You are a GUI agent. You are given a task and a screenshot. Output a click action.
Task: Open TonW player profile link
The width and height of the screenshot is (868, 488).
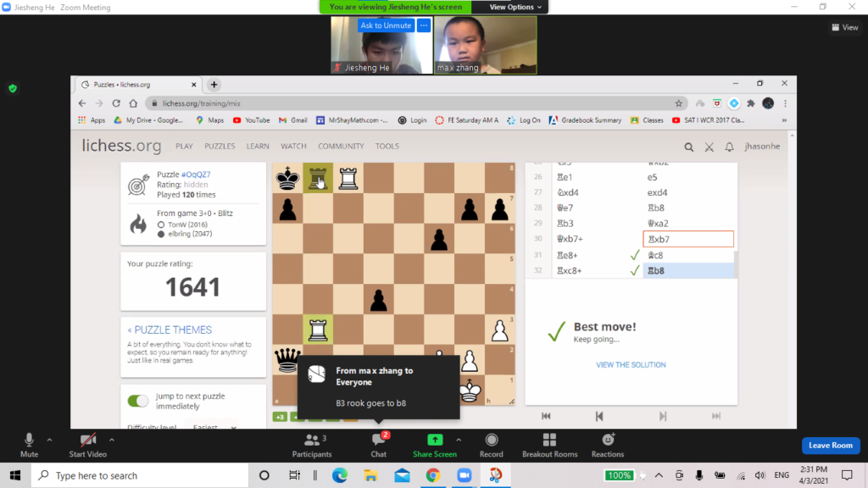(x=187, y=225)
